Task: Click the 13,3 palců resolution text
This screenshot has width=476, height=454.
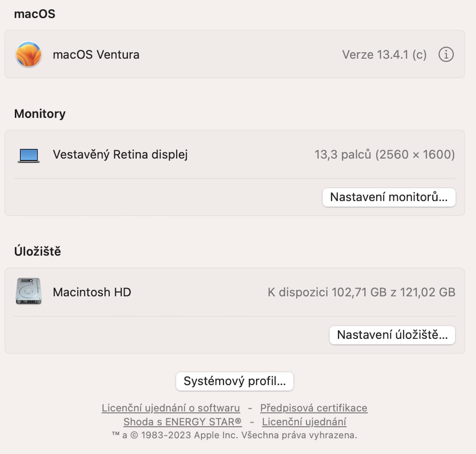Action: coord(384,155)
